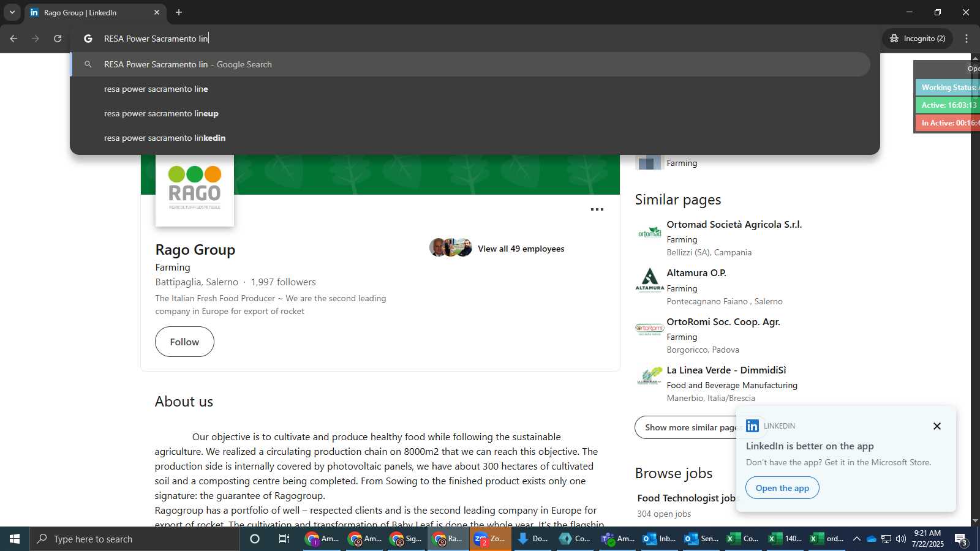Click the 'Active: 16:03:13' timer
Viewport: 980px width, 551px height.
pos(948,105)
